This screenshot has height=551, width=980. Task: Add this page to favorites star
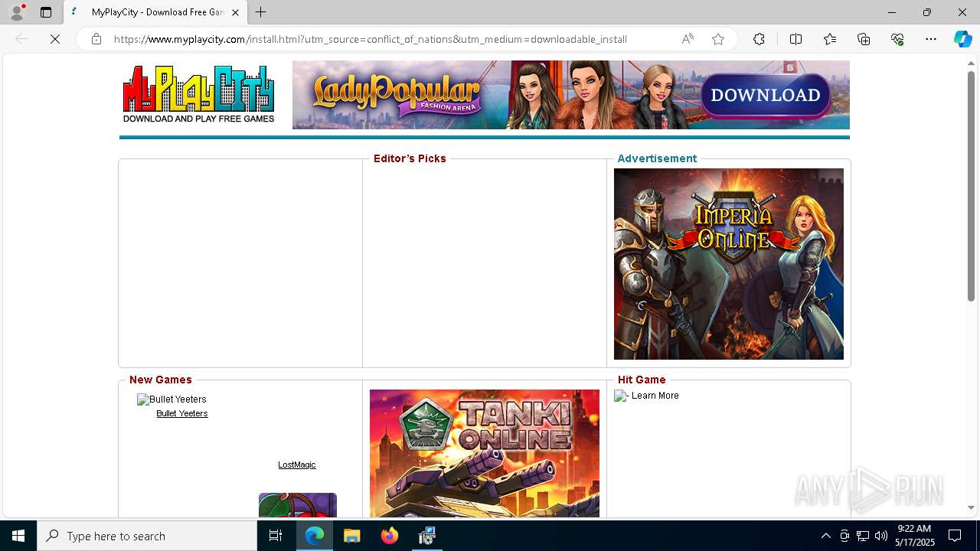coord(718,39)
